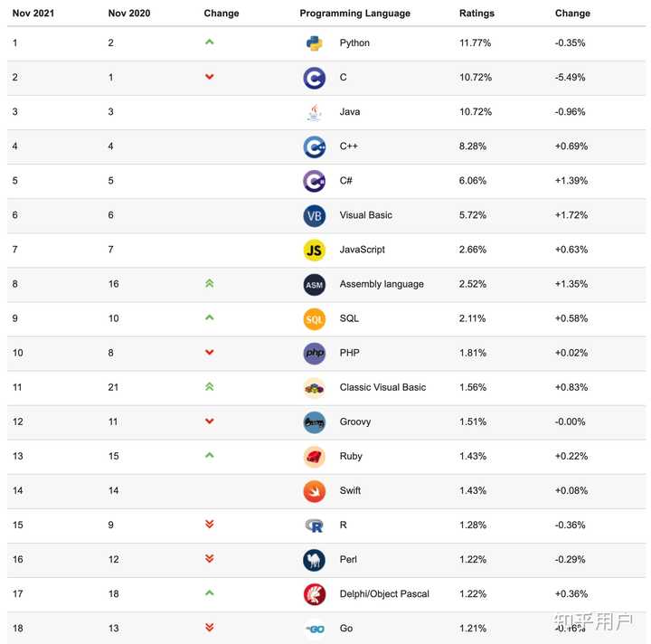Click the PHP logo icon

[314, 353]
